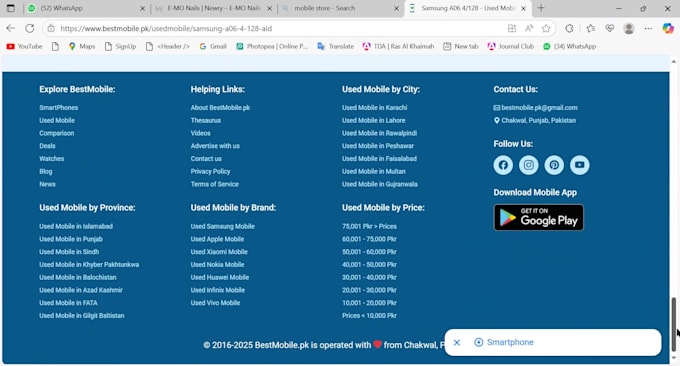
Task: Open Used Vivo Mobile link
Action: [215, 303]
